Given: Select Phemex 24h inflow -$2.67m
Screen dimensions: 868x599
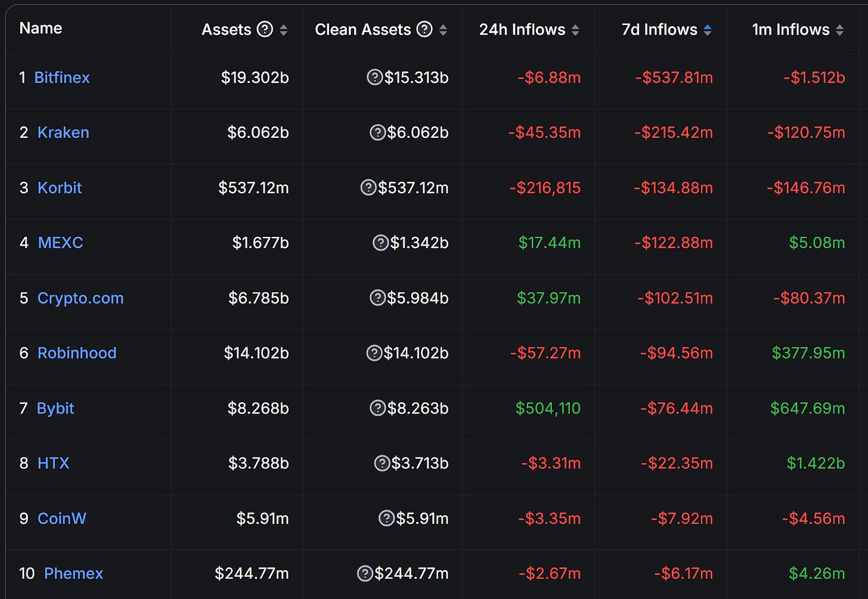Looking at the screenshot, I should point(550,573).
